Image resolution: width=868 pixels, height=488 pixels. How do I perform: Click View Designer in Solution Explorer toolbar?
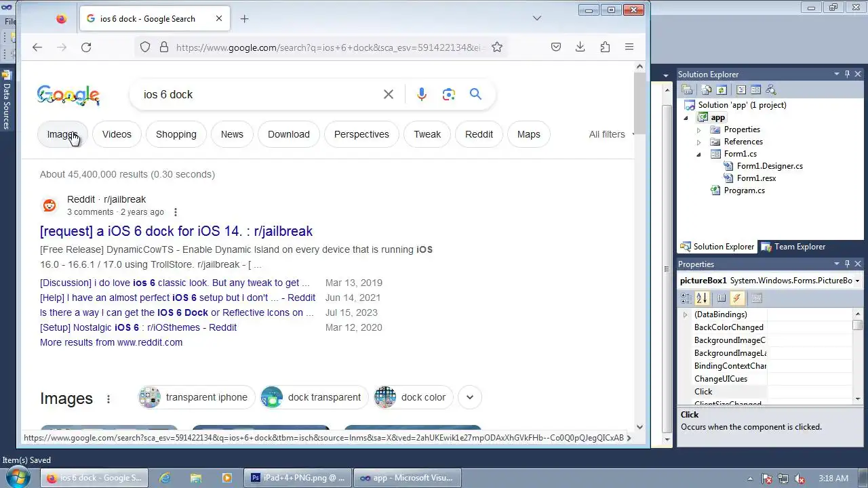pos(755,89)
